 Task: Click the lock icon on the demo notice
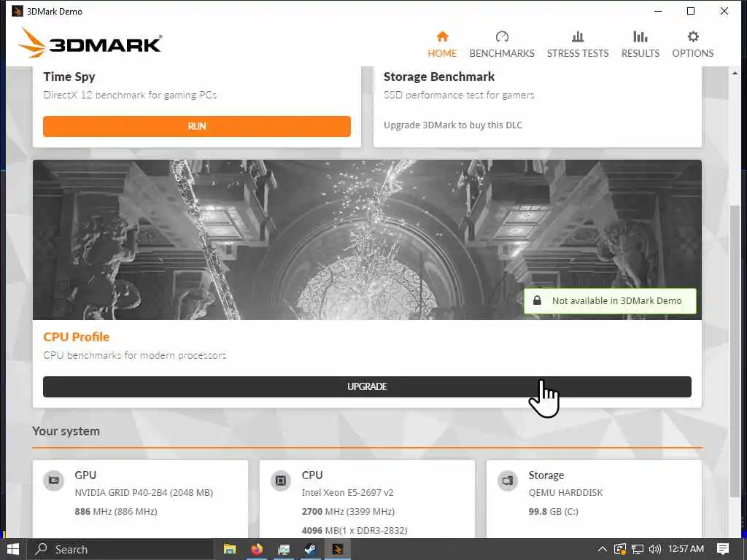pos(537,300)
